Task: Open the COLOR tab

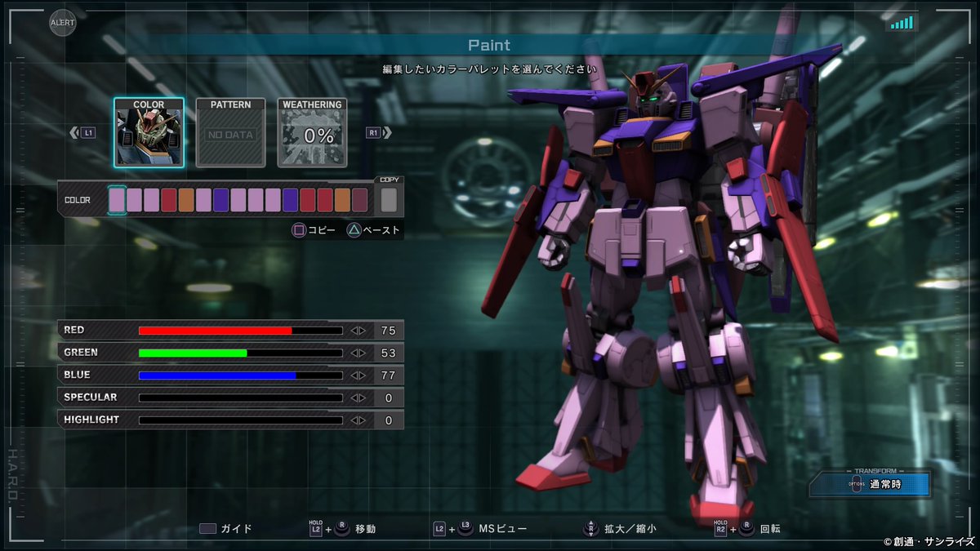Action: click(149, 132)
